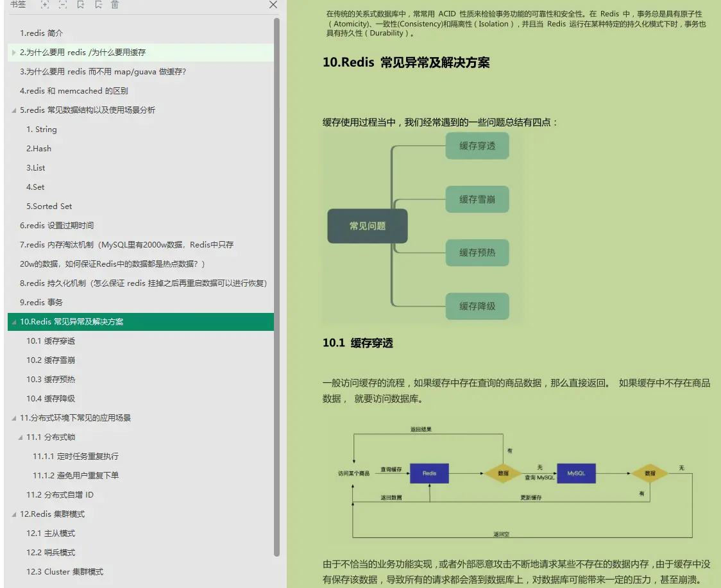This screenshot has height=588, width=721.
Task: Open '11.2 分布式自增 ID' bookmark
Action: point(60,495)
